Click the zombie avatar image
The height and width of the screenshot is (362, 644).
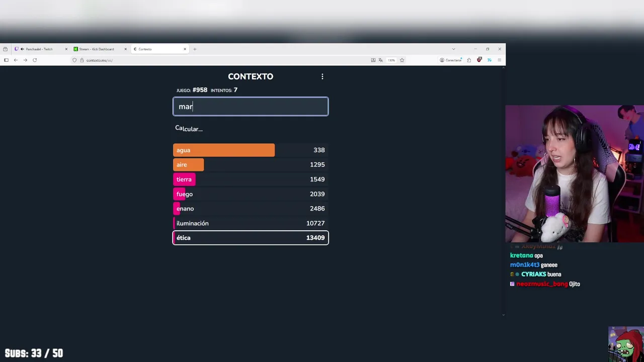point(626,344)
